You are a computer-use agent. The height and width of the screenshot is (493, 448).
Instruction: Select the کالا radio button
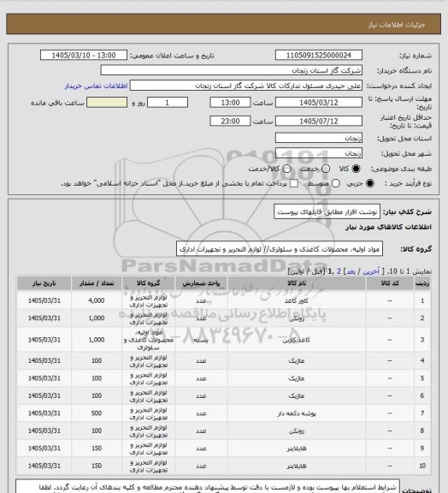[x=356, y=169]
